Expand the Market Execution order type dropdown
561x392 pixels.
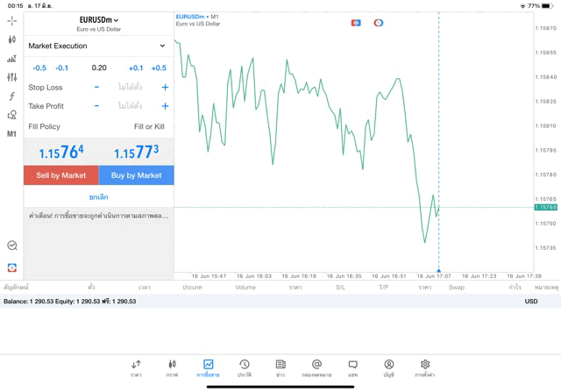tap(96, 46)
